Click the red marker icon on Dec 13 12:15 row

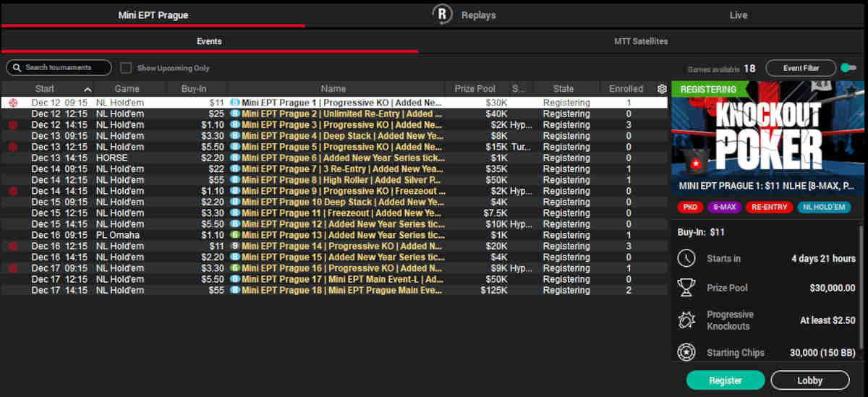click(x=12, y=147)
